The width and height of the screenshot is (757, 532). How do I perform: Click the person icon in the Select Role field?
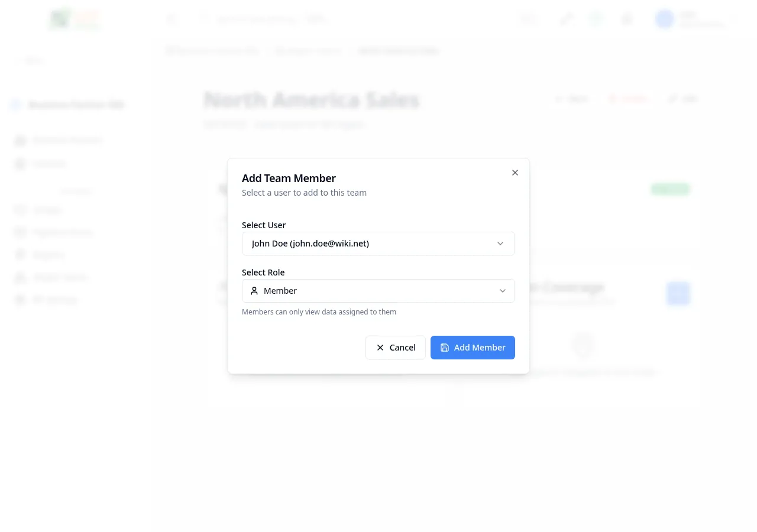coord(254,290)
